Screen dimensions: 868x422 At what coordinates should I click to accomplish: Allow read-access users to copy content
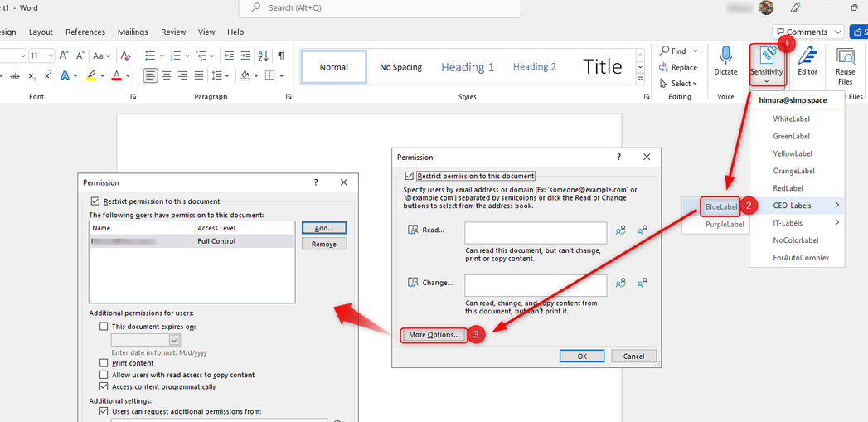tap(104, 375)
